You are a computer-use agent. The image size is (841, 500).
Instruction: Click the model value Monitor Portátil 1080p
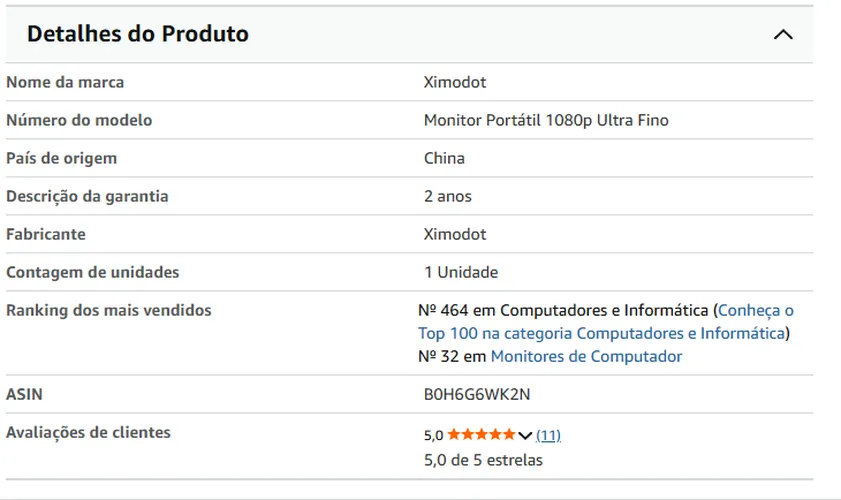[546, 120]
